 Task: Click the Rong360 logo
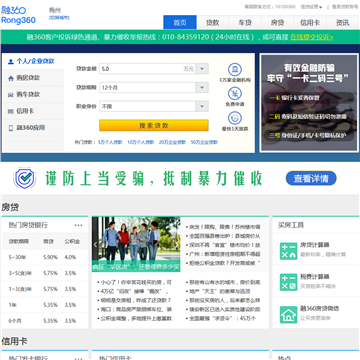coord(18,15)
